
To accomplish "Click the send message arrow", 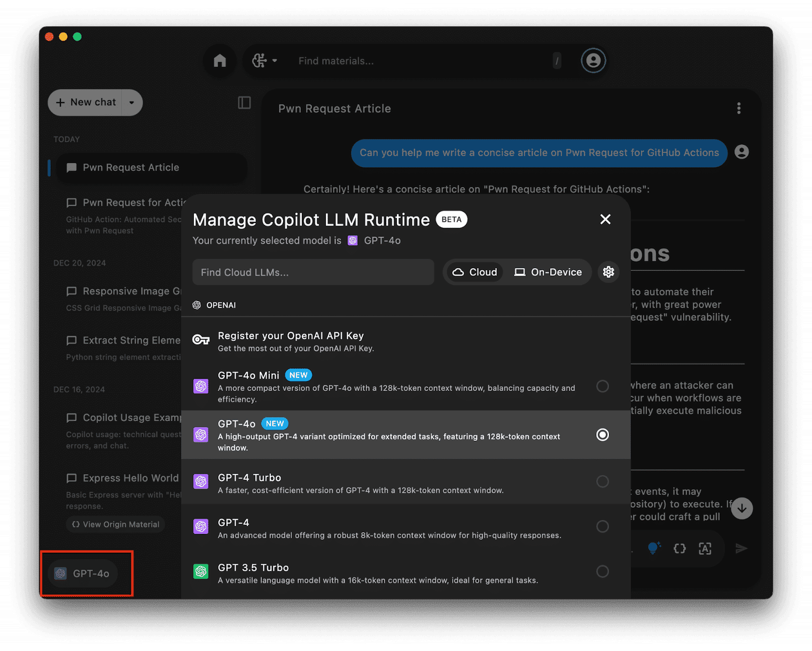I will (x=741, y=548).
